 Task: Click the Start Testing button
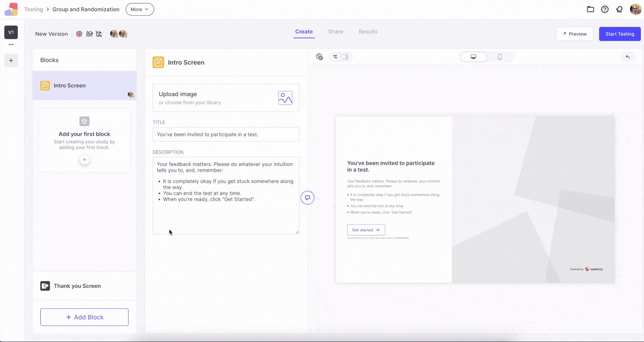click(x=620, y=34)
